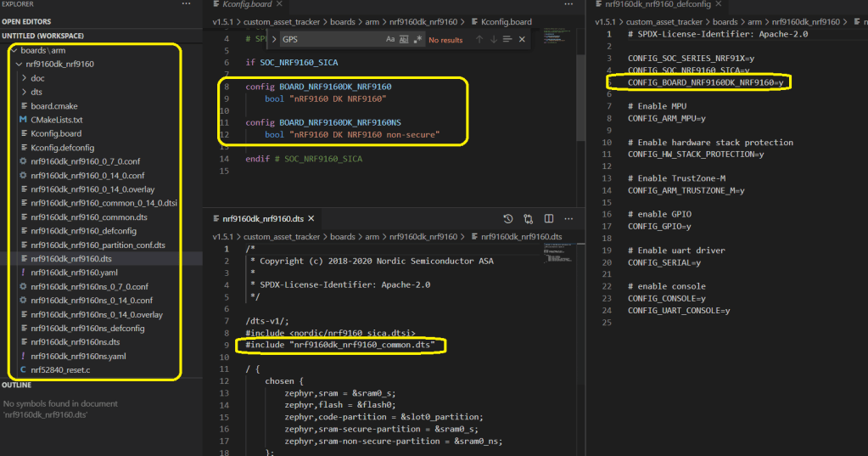
Task: Enable Use Regular Expression in search
Action: [417, 39]
